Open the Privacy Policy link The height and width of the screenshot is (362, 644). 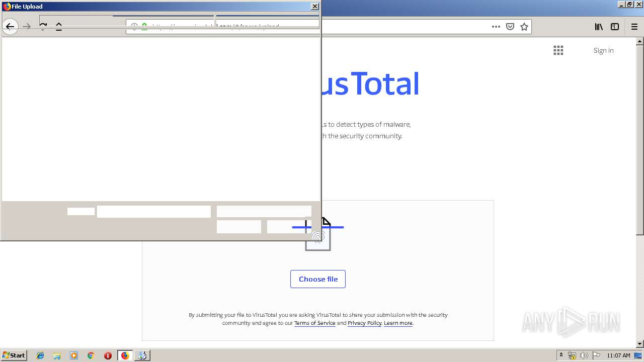pos(364,323)
